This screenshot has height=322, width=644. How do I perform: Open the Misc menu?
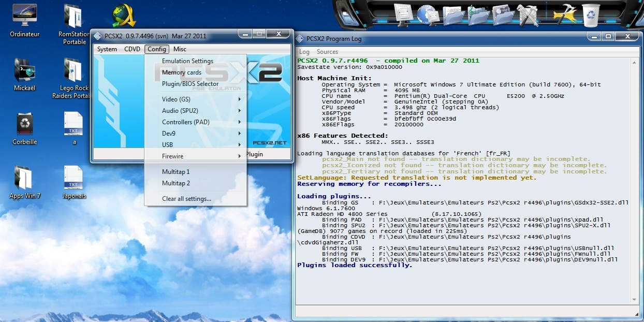(x=180, y=49)
